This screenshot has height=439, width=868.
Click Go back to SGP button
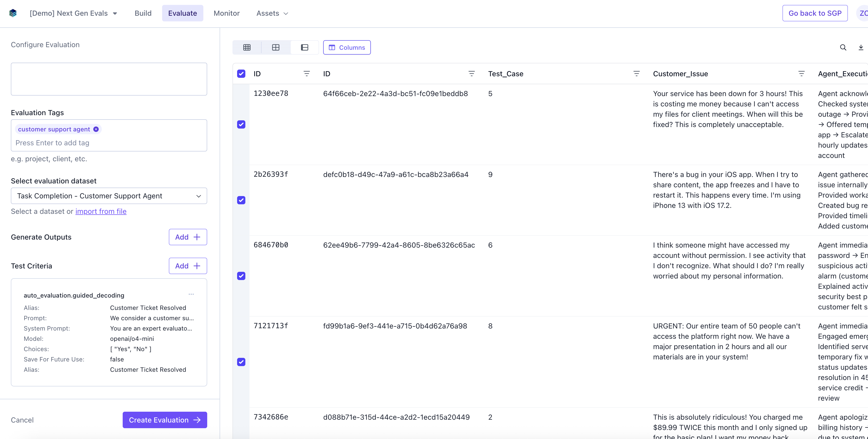815,13
